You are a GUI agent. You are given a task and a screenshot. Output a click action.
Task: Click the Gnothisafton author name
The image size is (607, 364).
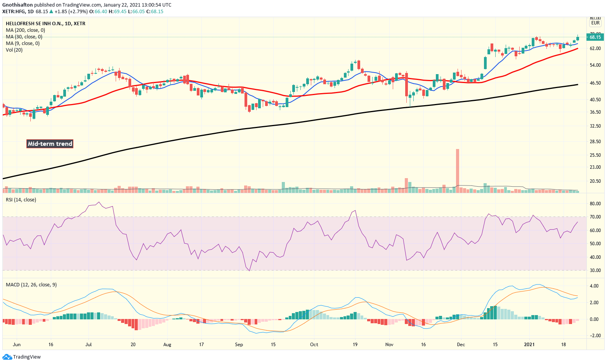click(17, 5)
